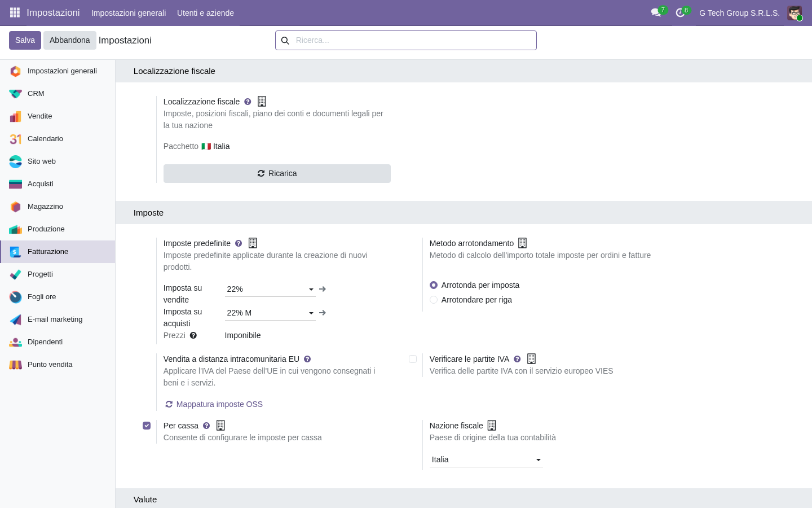Screen dimensions: 812x508
Task: Click help icon next to Per cassa
Action: [x=206, y=426]
